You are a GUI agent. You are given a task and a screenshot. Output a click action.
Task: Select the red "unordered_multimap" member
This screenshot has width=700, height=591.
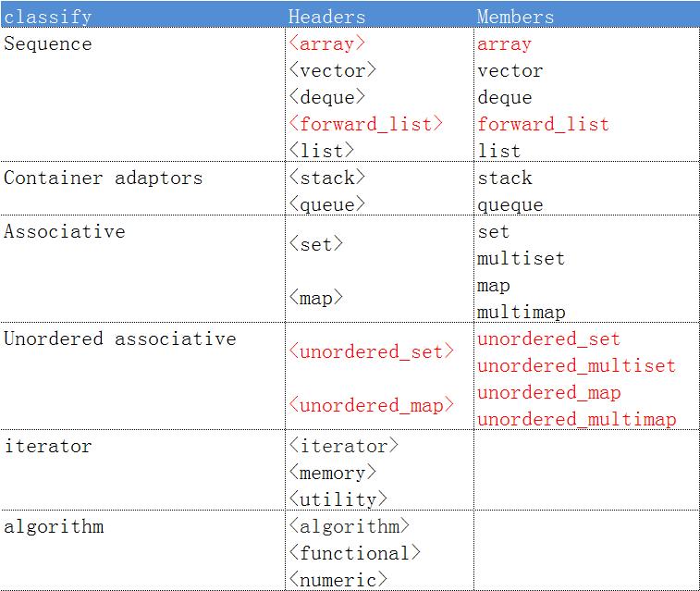coord(576,419)
